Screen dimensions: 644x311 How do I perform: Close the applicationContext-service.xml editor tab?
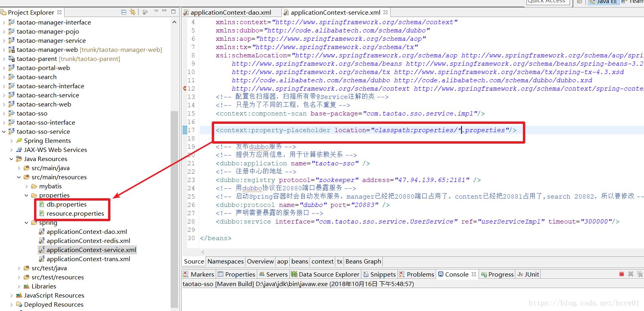coord(386,12)
